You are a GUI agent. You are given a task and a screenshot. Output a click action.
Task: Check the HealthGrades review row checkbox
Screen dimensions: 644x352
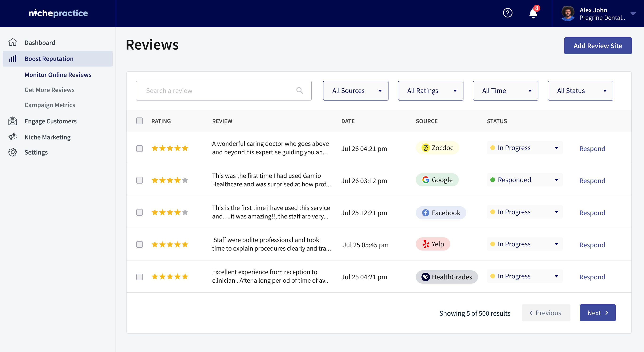pos(140,277)
